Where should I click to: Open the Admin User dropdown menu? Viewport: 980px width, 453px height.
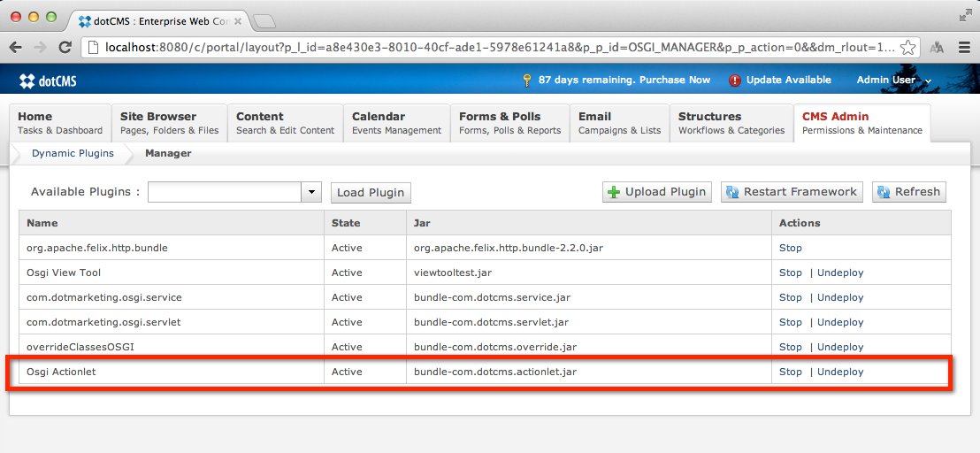[x=893, y=81]
